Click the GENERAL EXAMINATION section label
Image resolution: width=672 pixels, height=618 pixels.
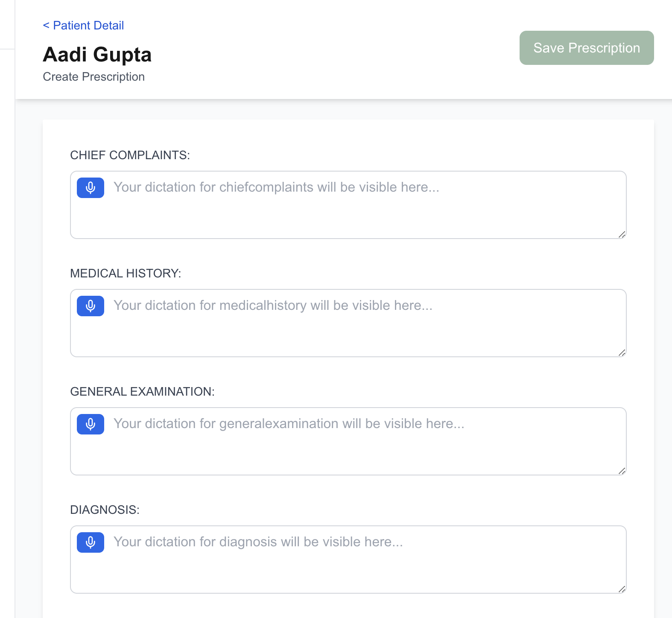pos(142,392)
